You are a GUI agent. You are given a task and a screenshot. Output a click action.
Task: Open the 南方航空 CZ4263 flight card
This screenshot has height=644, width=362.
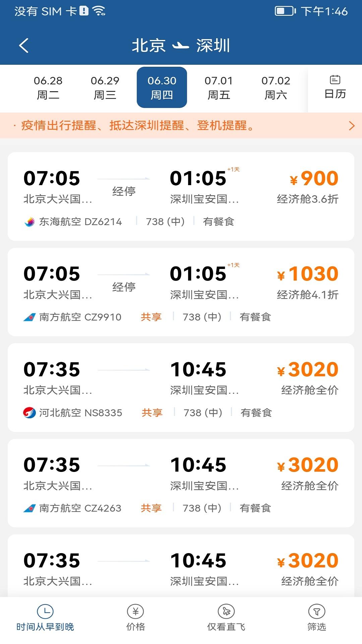coord(181,483)
